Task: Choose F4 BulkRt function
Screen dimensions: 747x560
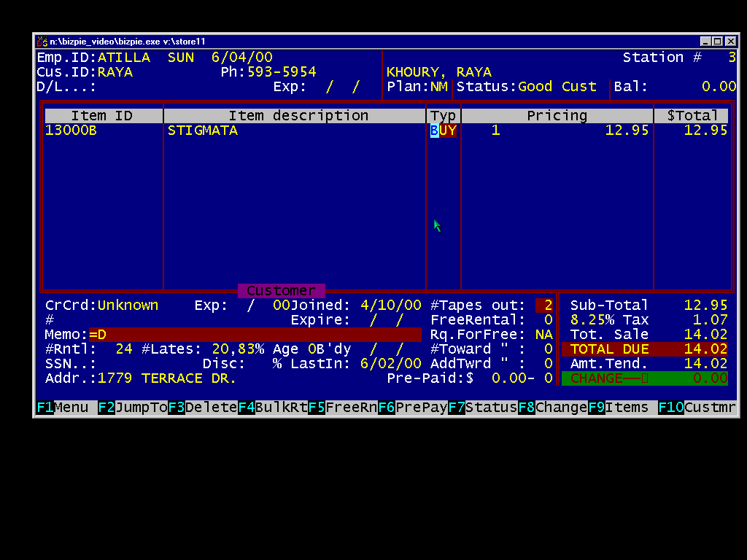Action: tap(273, 408)
